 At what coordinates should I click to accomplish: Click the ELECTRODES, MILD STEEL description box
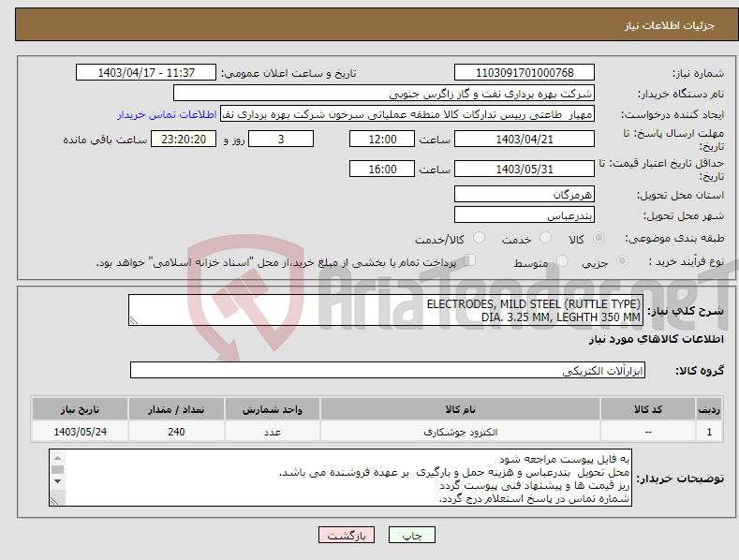(386, 310)
